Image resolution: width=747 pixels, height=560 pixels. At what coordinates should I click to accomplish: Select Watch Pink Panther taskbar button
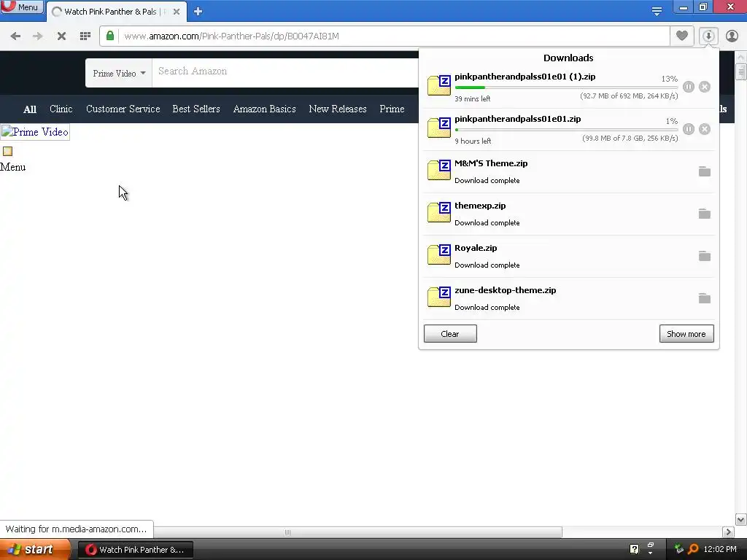[x=136, y=550]
